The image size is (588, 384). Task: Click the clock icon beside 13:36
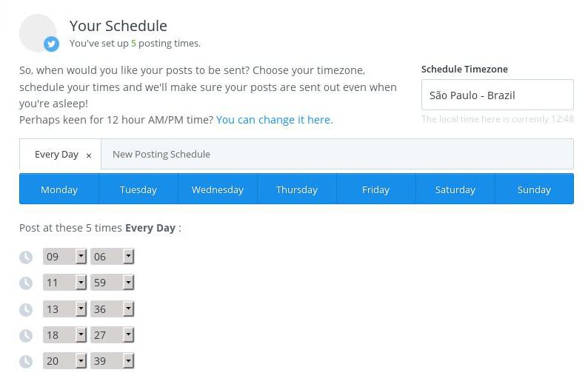pos(26,309)
